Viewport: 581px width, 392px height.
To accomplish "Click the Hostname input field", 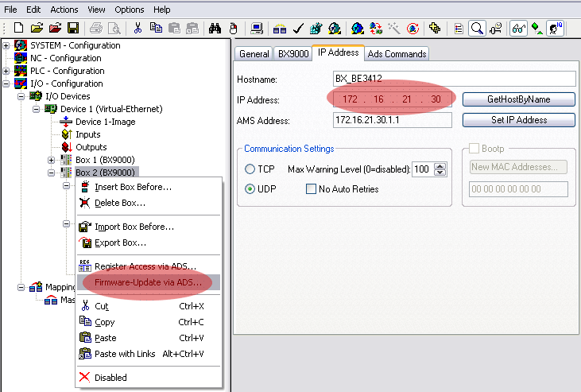I will pos(455,79).
